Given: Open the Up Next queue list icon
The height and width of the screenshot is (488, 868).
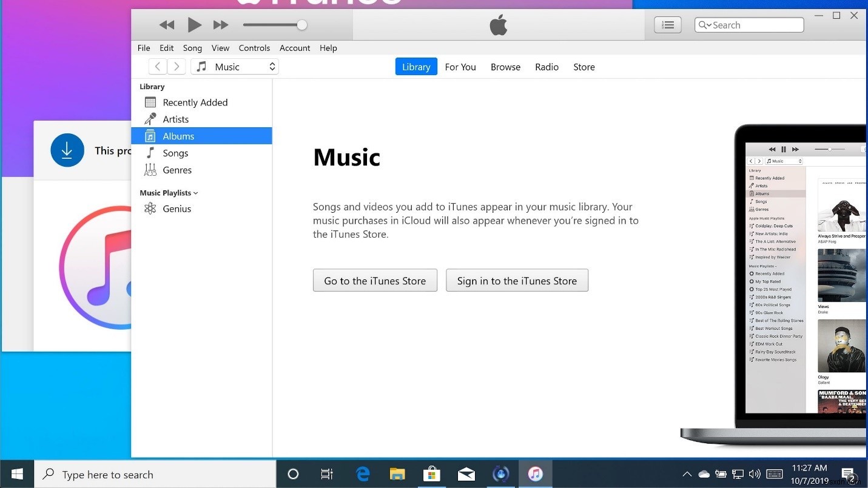Looking at the screenshot, I should pos(667,25).
